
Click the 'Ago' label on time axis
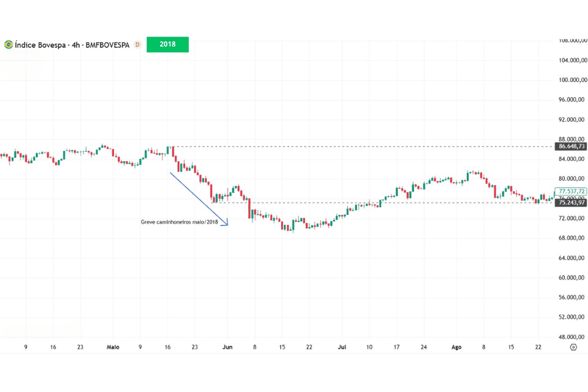click(x=457, y=347)
